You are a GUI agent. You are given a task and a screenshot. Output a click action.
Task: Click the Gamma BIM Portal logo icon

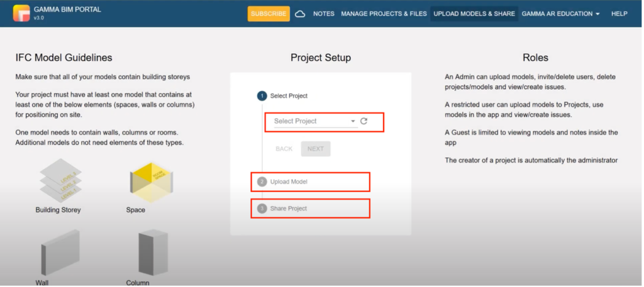pyautogui.click(x=21, y=13)
